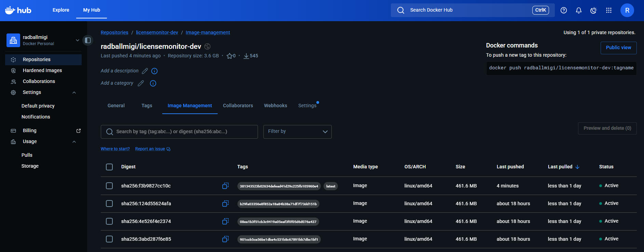Open the Webhooks tab
This screenshot has width=644, height=252.
tap(276, 106)
